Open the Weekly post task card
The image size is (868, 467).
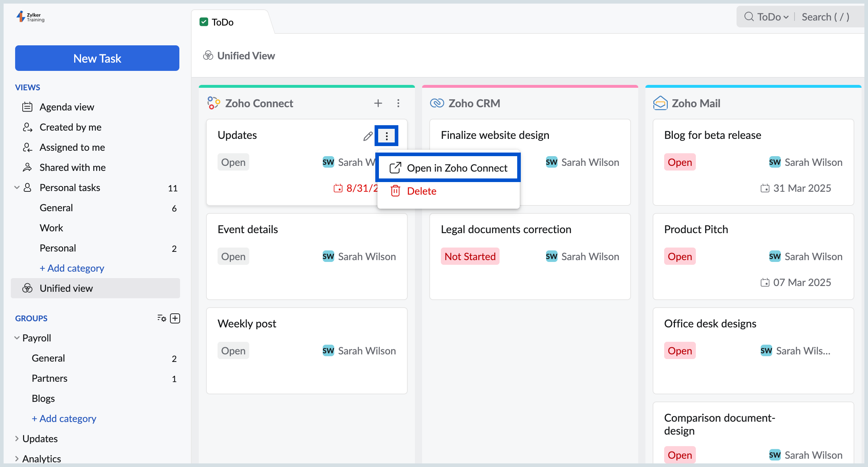[x=247, y=323]
